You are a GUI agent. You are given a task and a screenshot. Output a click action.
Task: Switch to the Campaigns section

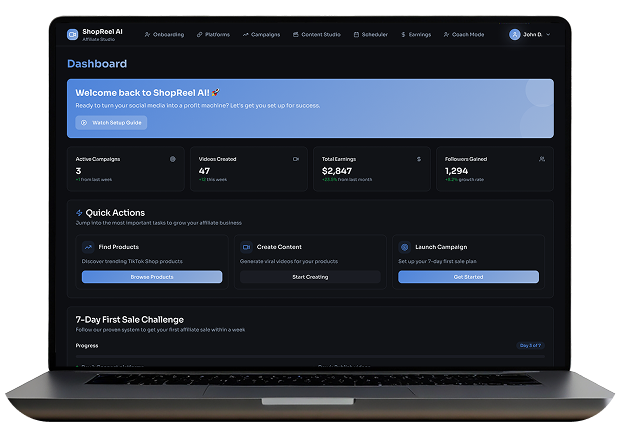pyautogui.click(x=263, y=34)
